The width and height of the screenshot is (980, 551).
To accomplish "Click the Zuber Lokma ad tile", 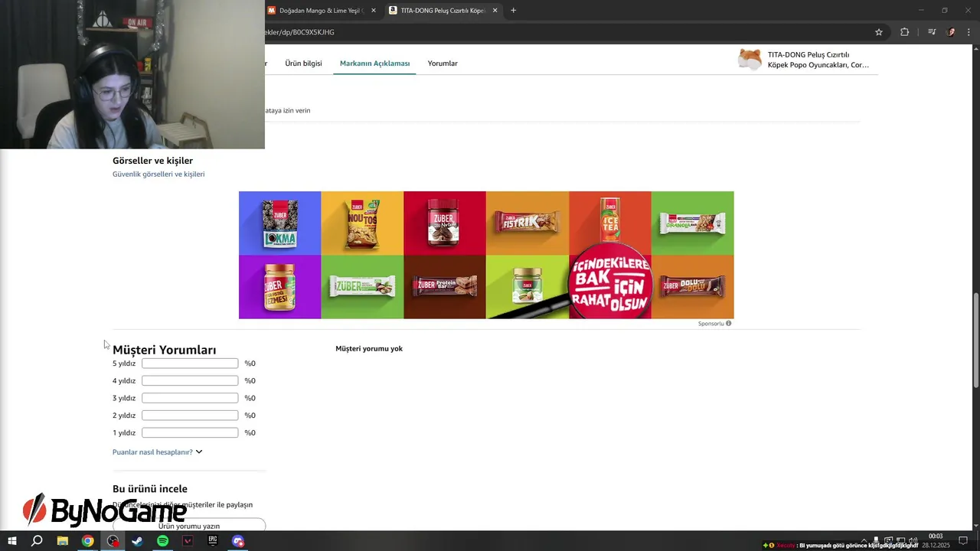I will point(279,223).
